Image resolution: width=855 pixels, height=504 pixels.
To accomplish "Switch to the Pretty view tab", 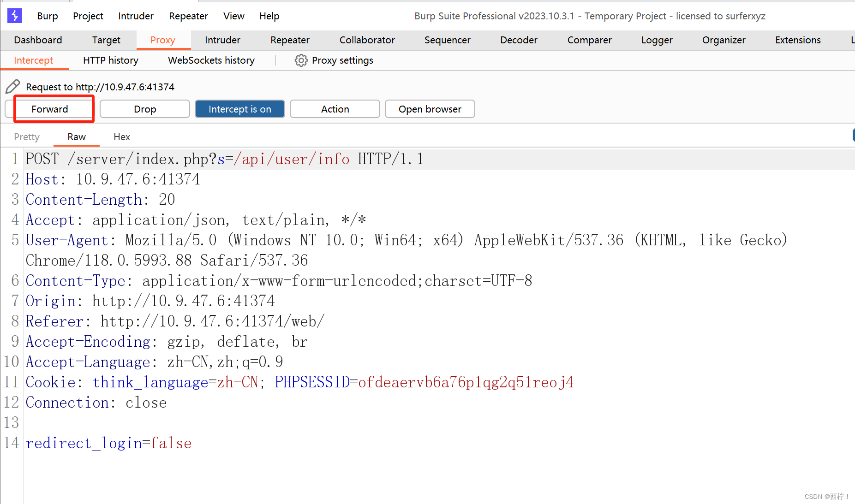I will click(27, 137).
